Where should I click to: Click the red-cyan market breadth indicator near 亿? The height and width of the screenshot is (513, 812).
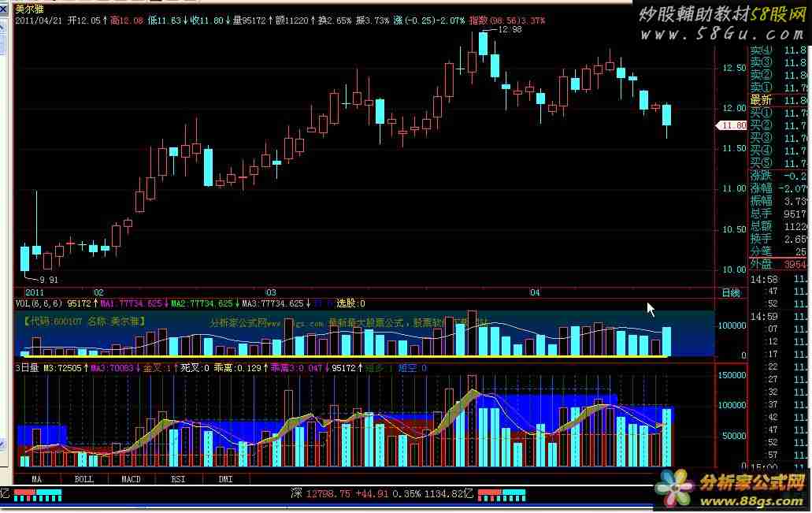(x=38, y=495)
